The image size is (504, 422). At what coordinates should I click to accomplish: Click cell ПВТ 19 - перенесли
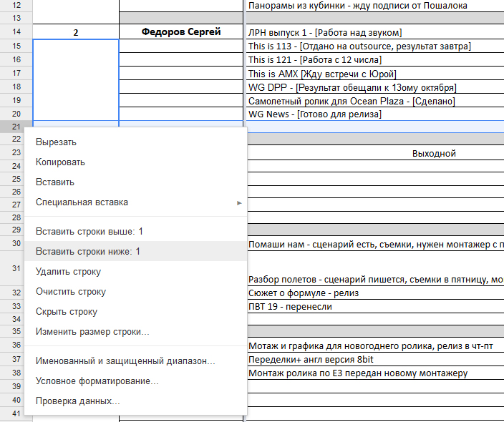375,306
